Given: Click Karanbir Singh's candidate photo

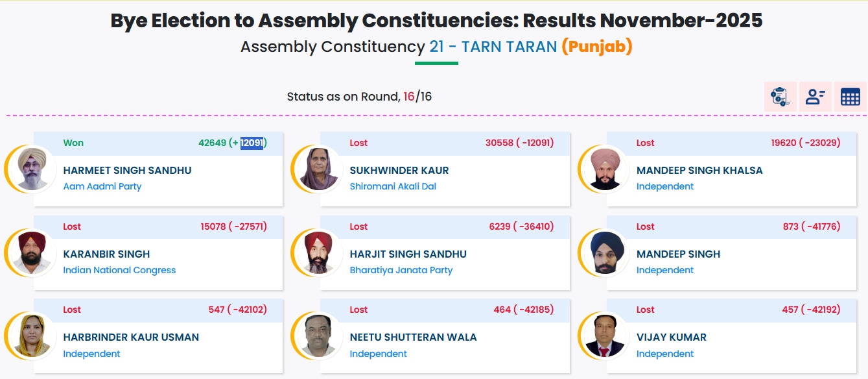Looking at the screenshot, I should click(32, 252).
